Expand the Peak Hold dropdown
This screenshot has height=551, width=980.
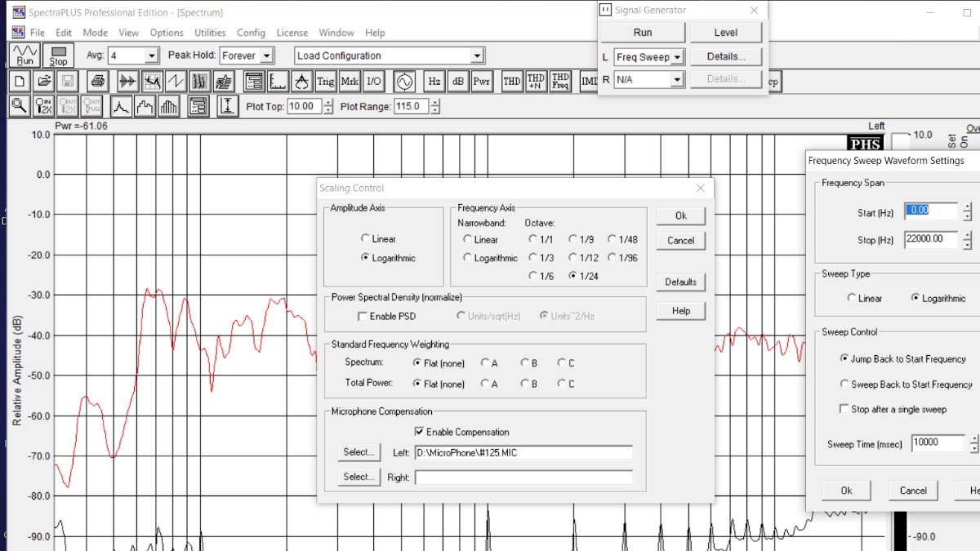265,56
